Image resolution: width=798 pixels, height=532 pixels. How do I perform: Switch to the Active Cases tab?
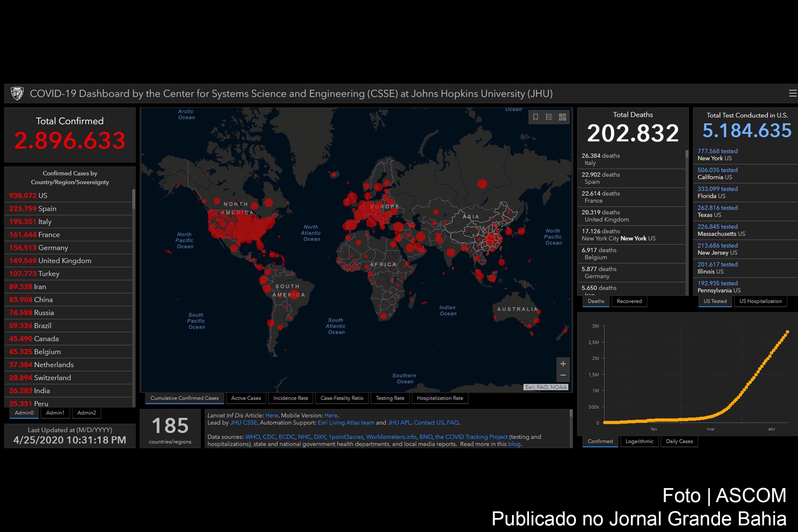246,398
